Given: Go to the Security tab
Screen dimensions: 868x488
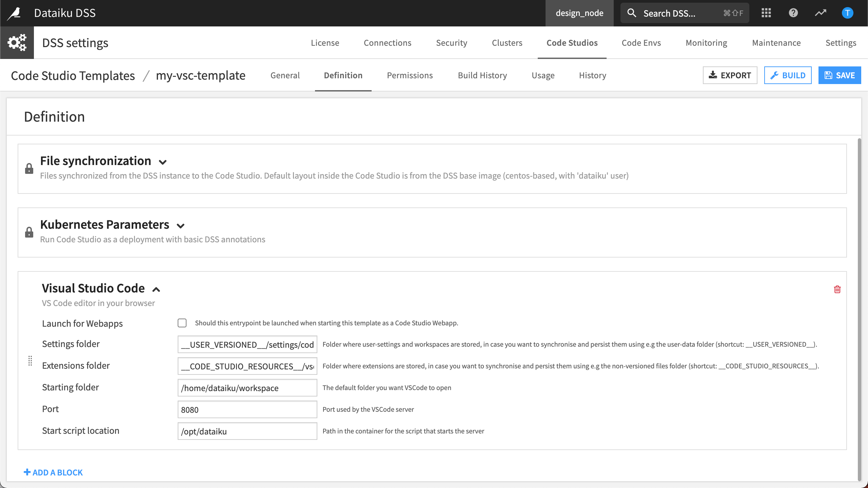Looking at the screenshot, I should click(x=452, y=43).
